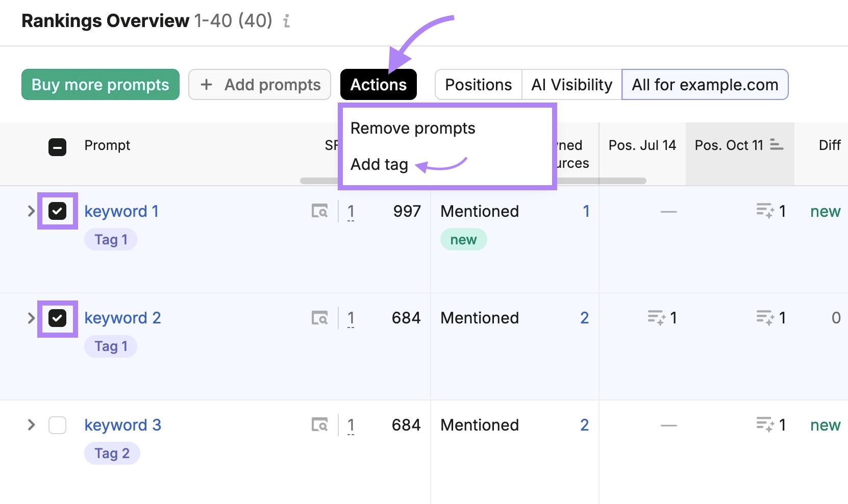Click Tag 1 under keyword 1
The image size is (848, 504).
pyautogui.click(x=111, y=239)
